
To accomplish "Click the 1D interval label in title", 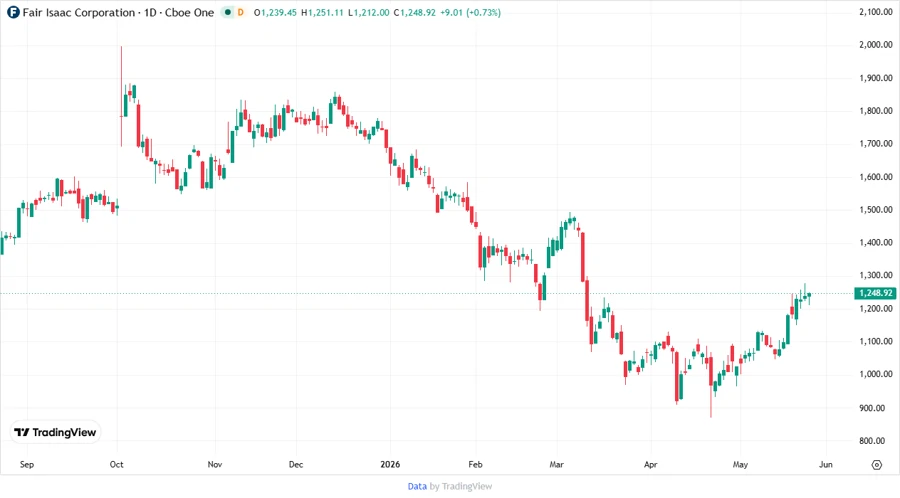I will (x=150, y=13).
